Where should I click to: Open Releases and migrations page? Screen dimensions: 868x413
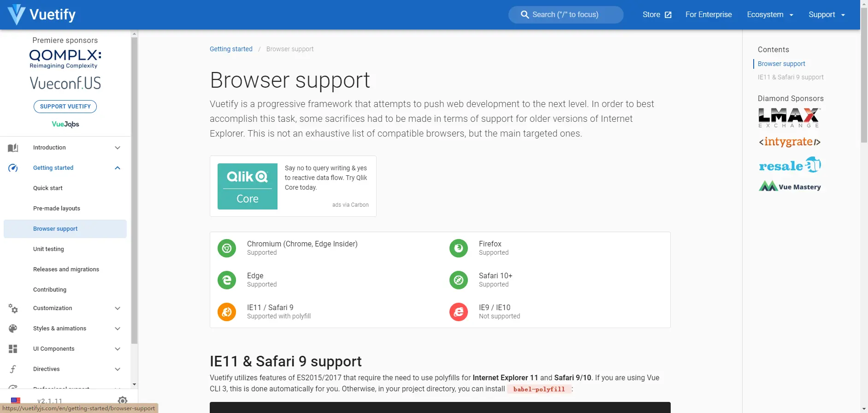point(65,269)
